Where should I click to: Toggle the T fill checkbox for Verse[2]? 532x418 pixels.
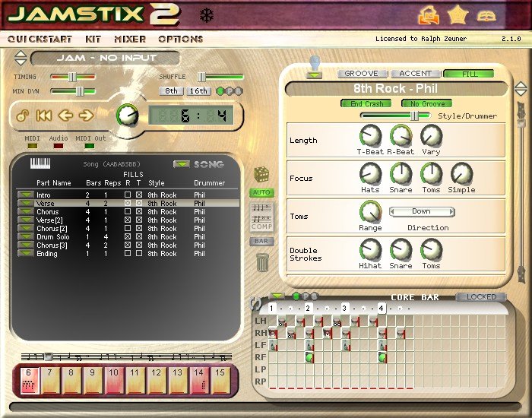[139, 220]
